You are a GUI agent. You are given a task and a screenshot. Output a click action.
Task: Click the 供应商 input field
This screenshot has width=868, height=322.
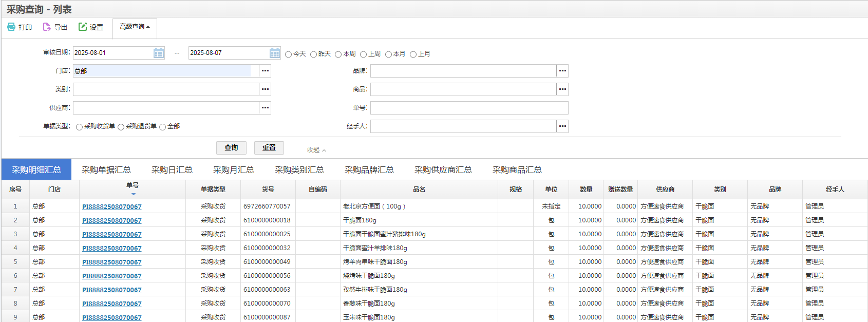pyautogui.click(x=166, y=108)
